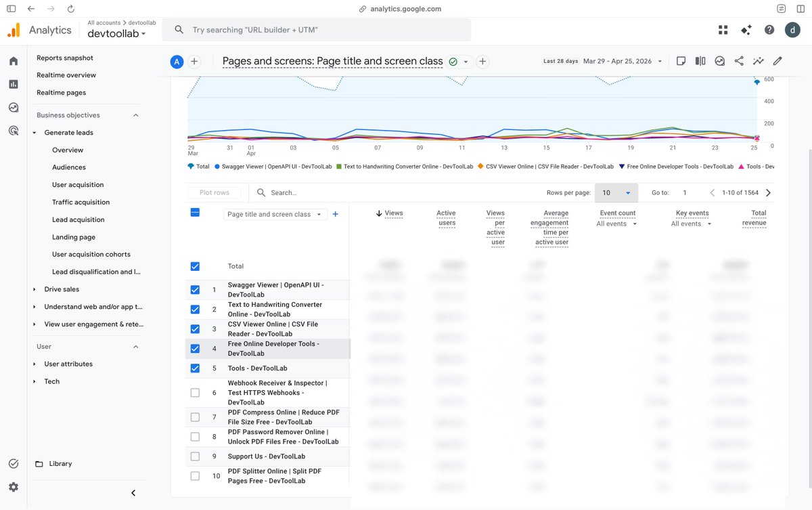The height and width of the screenshot is (510, 812).
Task: Uncheck Free Online Developer Tools checkbox
Action: pyautogui.click(x=195, y=349)
